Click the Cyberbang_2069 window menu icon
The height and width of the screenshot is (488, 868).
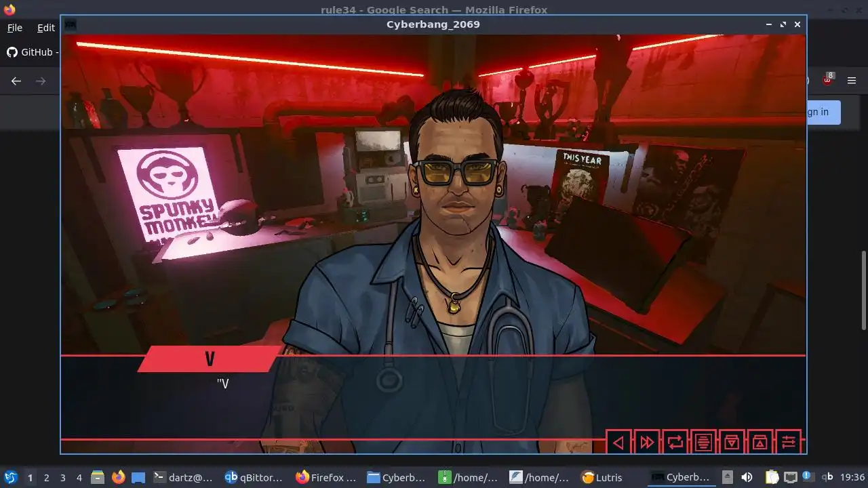tap(70, 24)
